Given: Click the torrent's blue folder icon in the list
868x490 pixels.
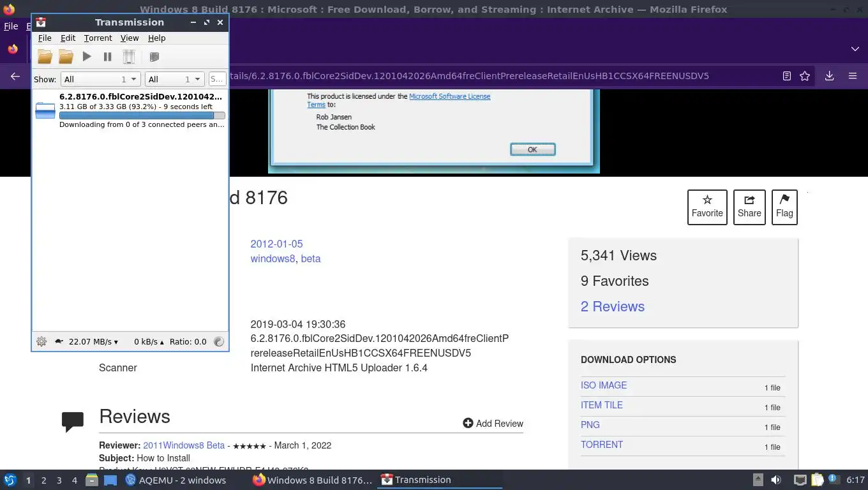Looking at the screenshot, I should [x=45, y=110].
